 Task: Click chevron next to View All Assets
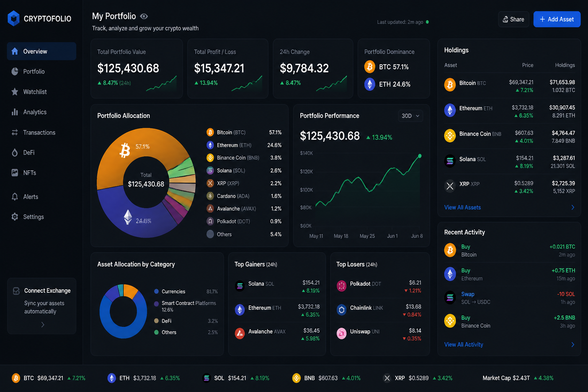point(573,207)
